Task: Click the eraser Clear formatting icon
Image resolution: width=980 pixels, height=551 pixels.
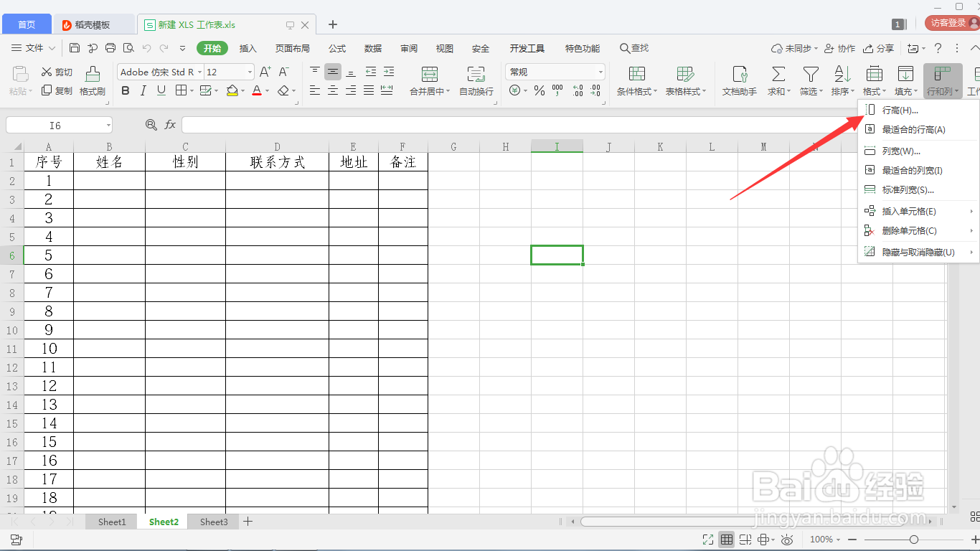Action: point(283,90)
